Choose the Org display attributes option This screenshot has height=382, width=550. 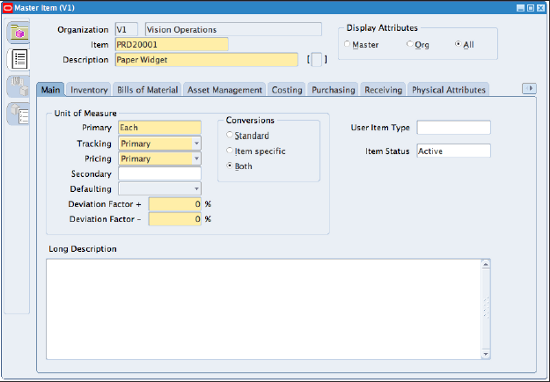[409, 44]
